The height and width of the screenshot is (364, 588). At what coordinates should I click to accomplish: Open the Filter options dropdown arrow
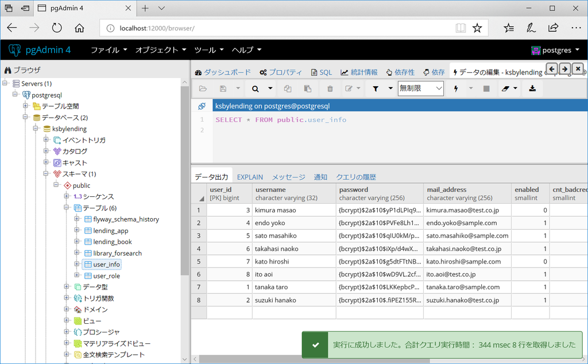(390, 89)
